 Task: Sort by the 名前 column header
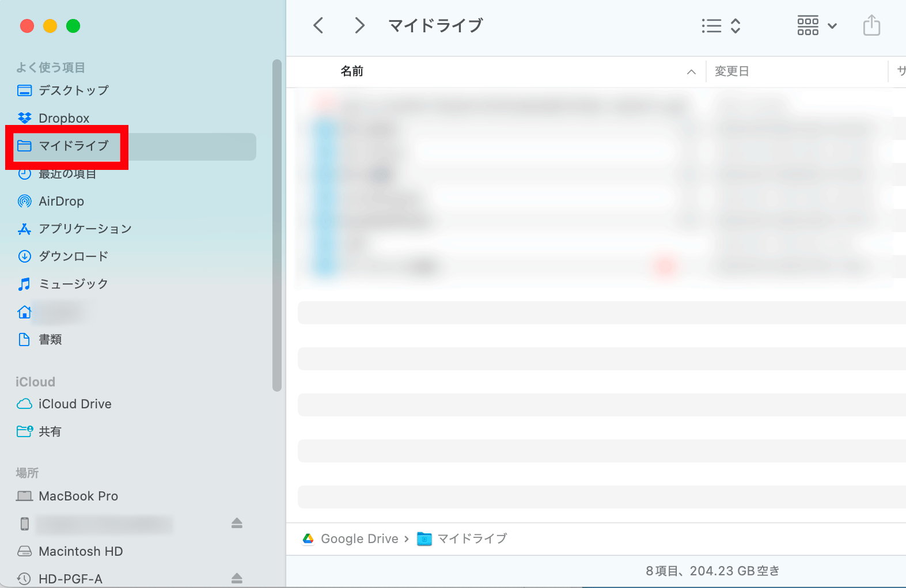tap(352, 71)
